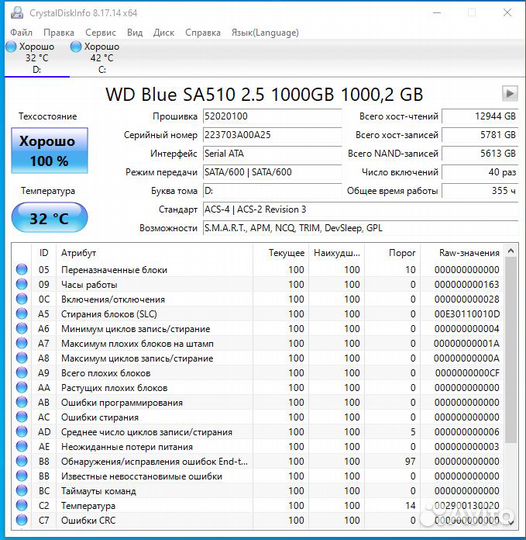Click the status icon for attribute A9
526x540 pixels.
pos(22,373)
